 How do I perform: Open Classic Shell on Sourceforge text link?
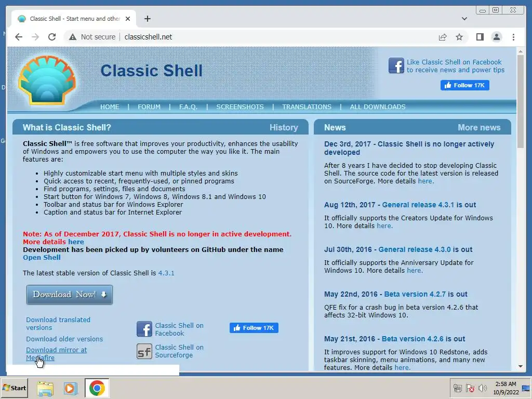point(179,351)
